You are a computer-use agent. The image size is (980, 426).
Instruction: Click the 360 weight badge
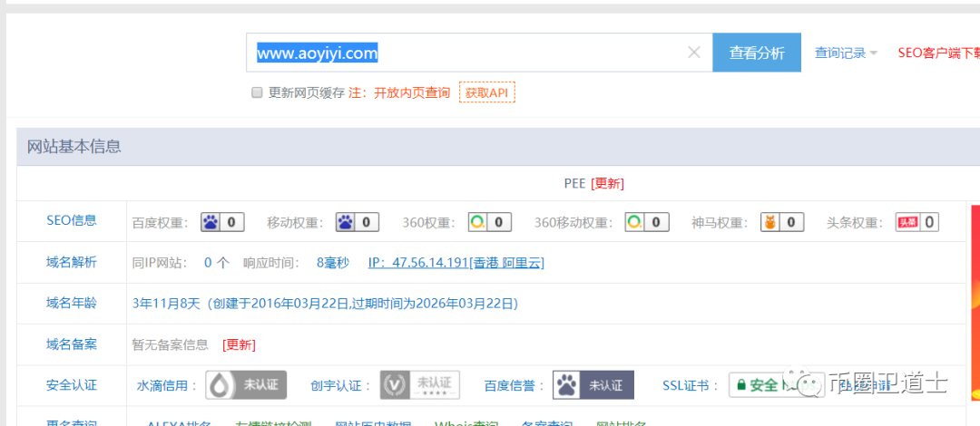tap(490, 222)
